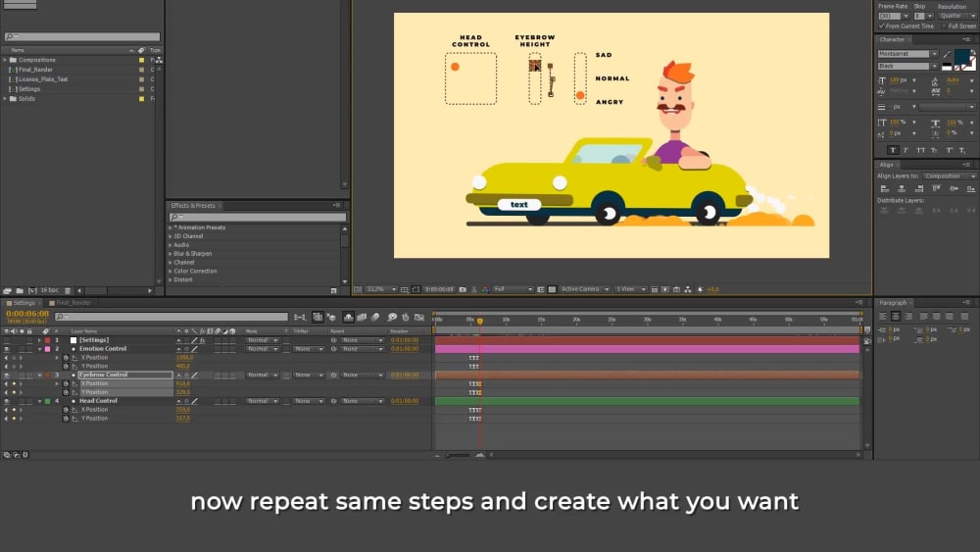Enable Faux Bold in Character panel

pos(893,150)
